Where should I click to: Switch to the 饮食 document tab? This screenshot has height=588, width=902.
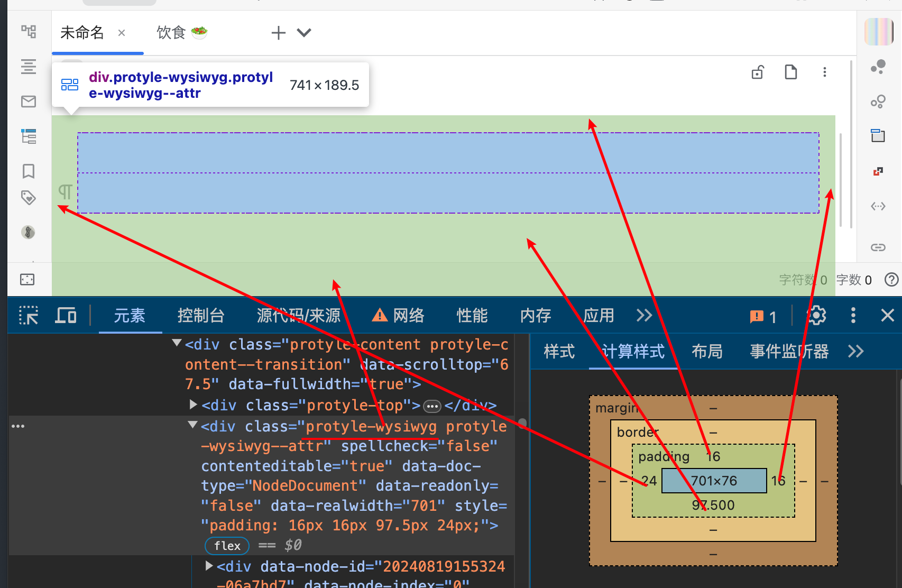point(181,33)
